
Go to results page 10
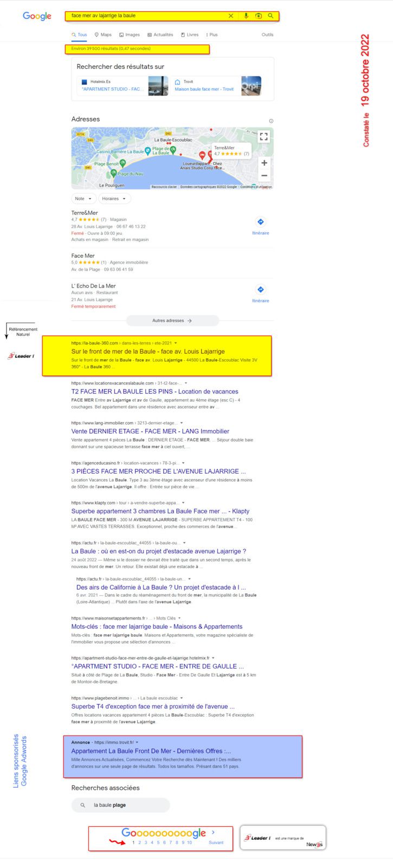point(189,843)
